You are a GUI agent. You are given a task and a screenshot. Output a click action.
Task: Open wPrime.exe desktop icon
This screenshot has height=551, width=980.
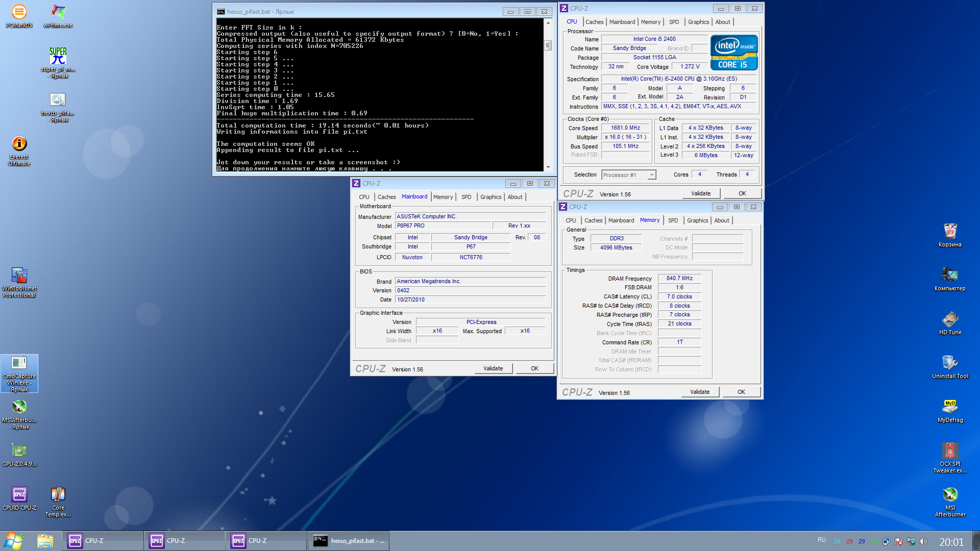click(58, 15)
